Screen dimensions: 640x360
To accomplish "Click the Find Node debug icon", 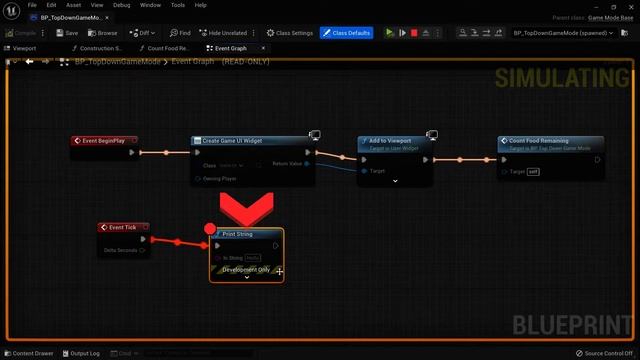I will pos(462,33).
